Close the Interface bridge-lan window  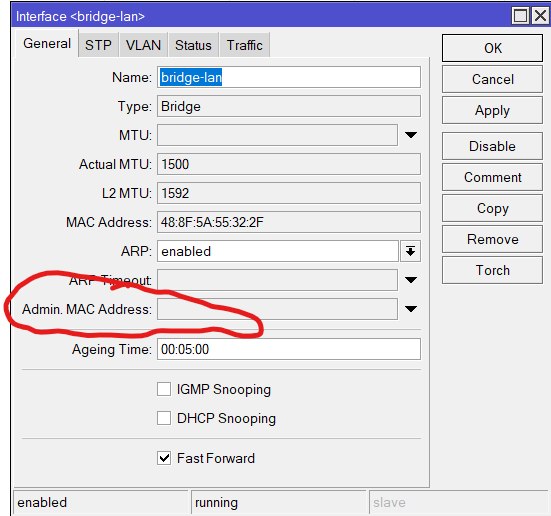[x=540, y=16]
